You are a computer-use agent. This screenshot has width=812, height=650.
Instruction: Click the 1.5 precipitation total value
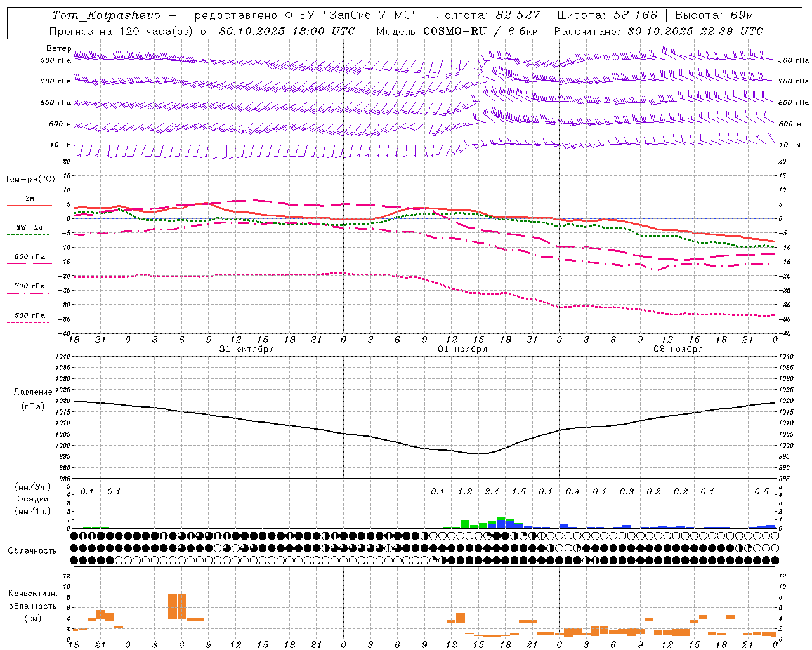coord(519,491)
